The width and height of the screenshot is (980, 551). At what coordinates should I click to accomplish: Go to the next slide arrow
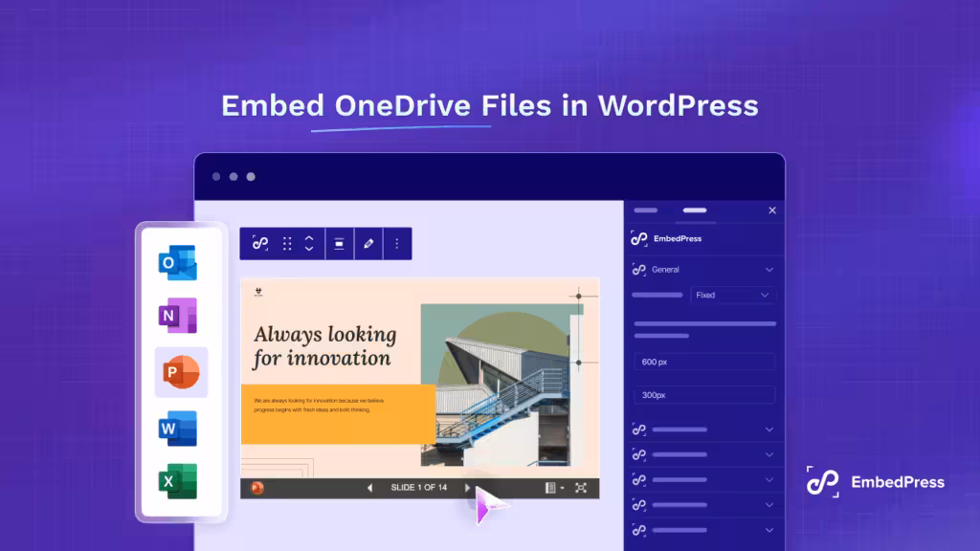[467, 488]
